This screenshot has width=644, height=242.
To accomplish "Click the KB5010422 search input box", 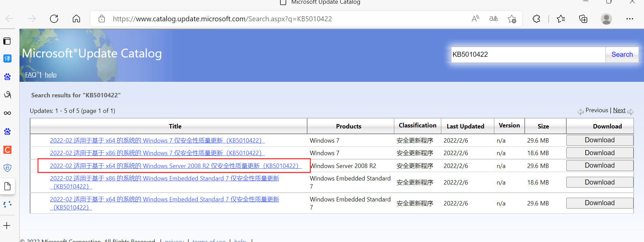I will click(x=528, y=54).
